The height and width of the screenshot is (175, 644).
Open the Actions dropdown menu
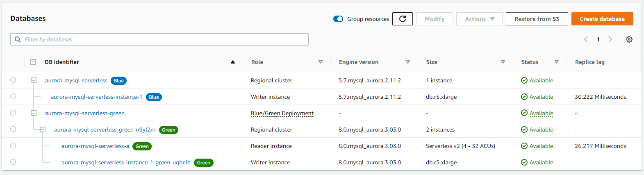479,19
